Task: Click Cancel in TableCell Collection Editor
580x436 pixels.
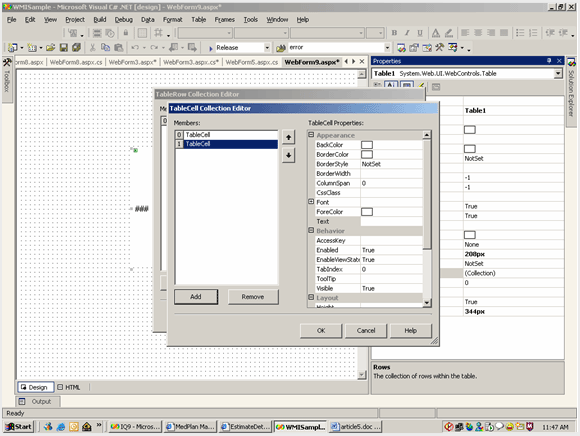Action: point(366,331)
